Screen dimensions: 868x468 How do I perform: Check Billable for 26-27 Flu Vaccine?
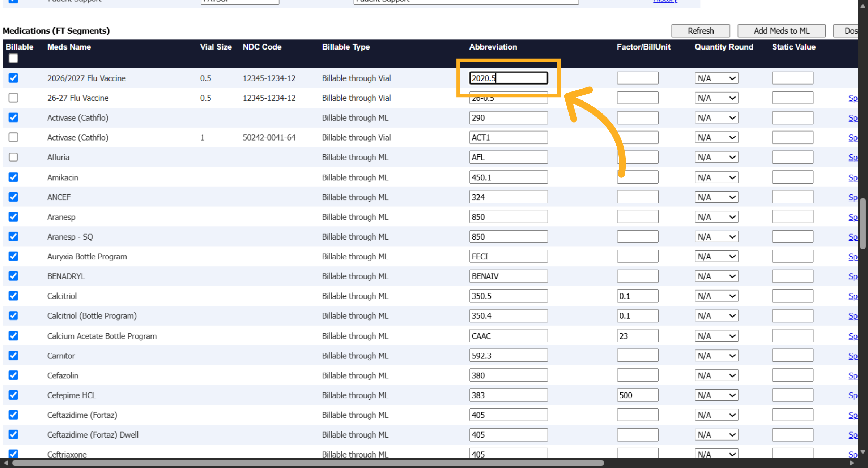pos(13,98)
